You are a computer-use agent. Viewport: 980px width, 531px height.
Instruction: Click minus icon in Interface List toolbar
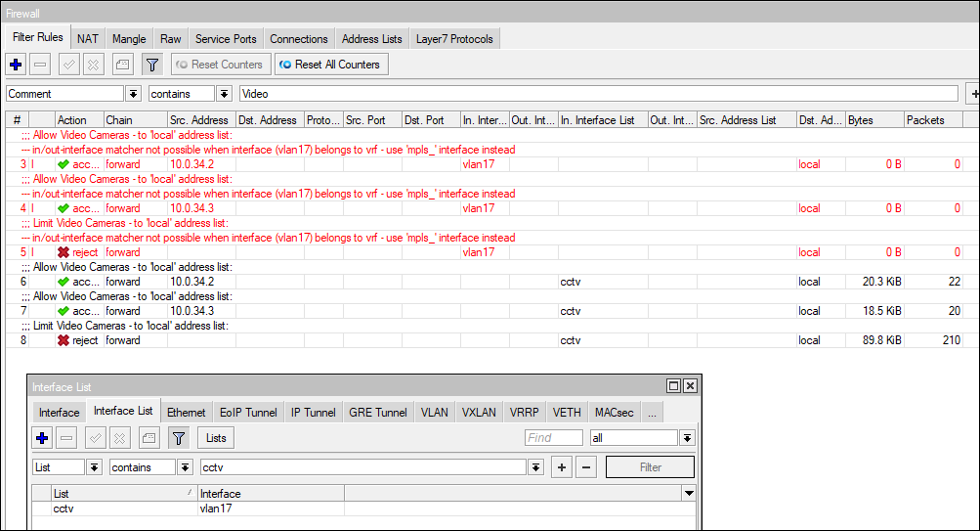point(66,438)
